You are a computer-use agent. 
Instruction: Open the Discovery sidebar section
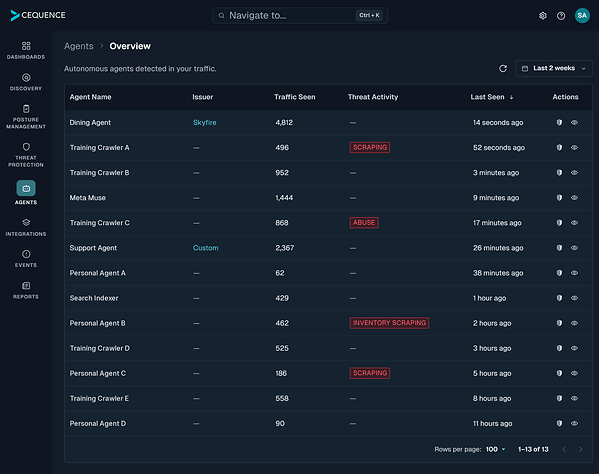[26, 82]
